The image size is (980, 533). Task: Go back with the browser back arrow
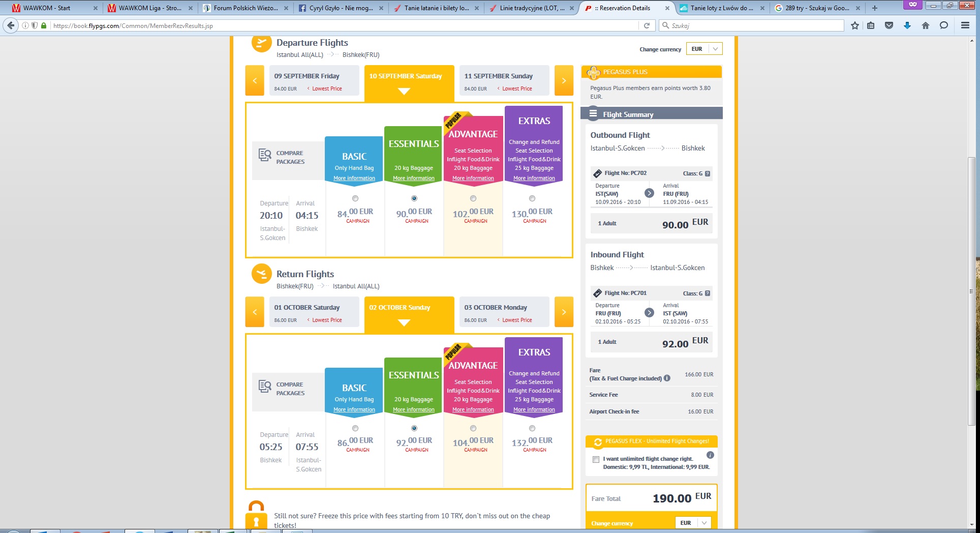tap(11, 25)
